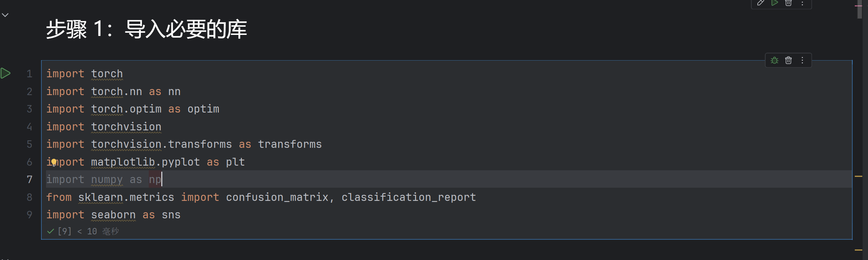The width and height of the screenshot is (868, 260).
Task: Click the 步骤 1: 导入必要的库 heading text
Action: click(146, 29)
